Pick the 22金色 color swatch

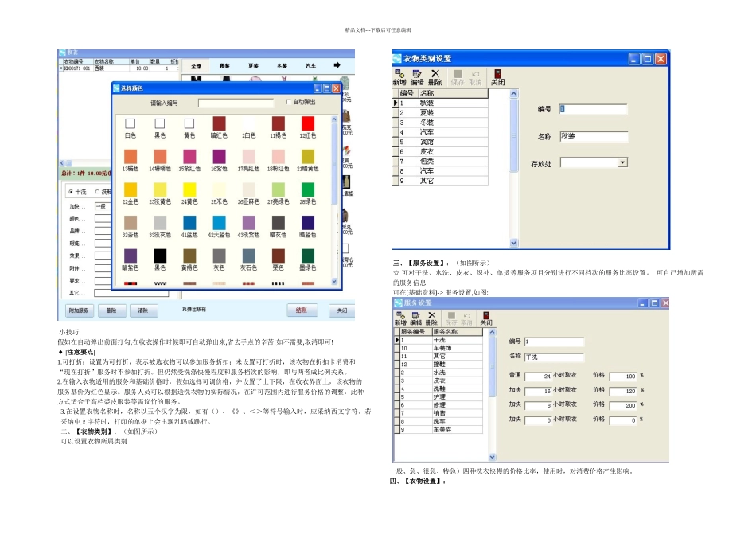[x=131, y=189]
